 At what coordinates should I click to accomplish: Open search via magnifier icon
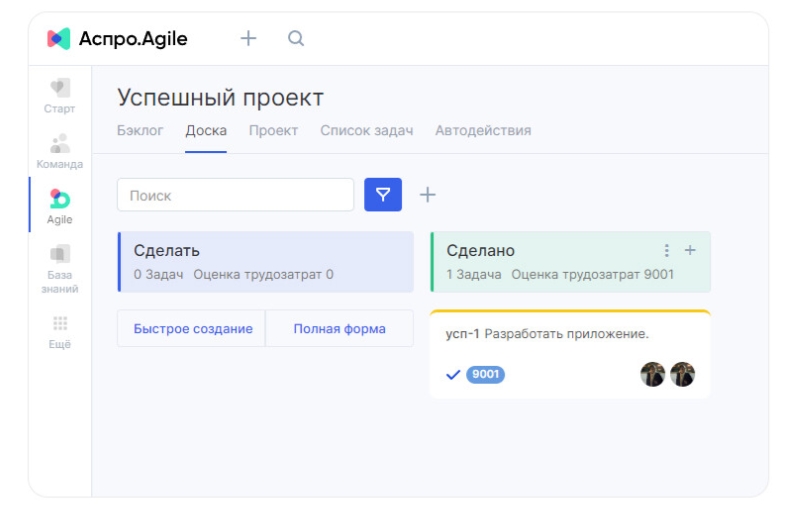[296, 39]
